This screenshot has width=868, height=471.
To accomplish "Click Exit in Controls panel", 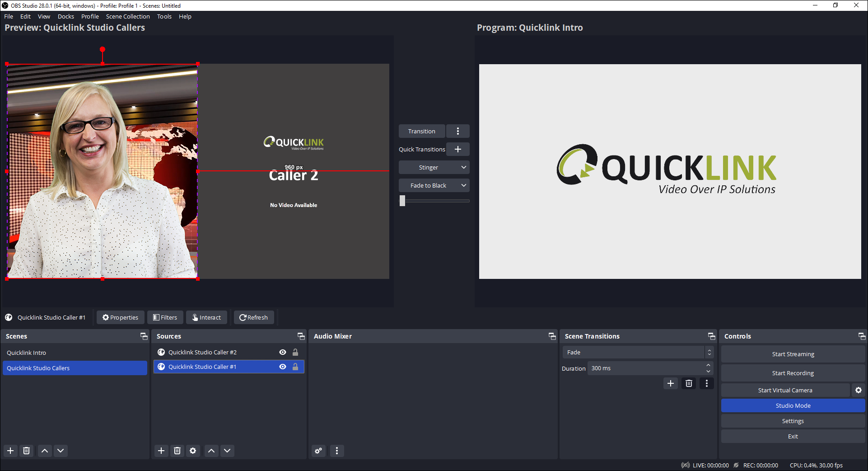I will [793, 436].
